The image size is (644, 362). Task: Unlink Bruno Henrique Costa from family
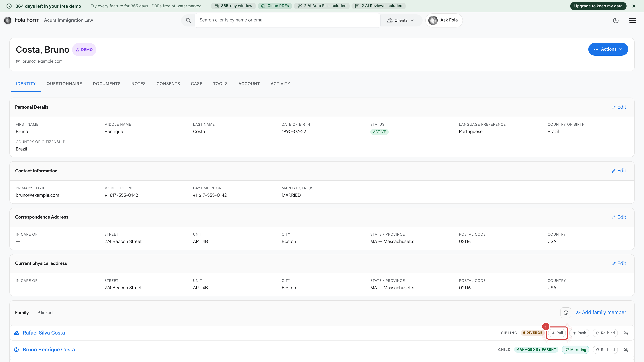click(x=626, y=349)
